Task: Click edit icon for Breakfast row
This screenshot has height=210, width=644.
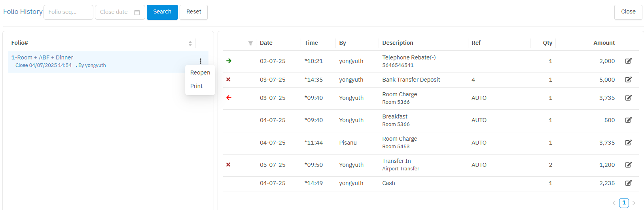Action: 628,120
